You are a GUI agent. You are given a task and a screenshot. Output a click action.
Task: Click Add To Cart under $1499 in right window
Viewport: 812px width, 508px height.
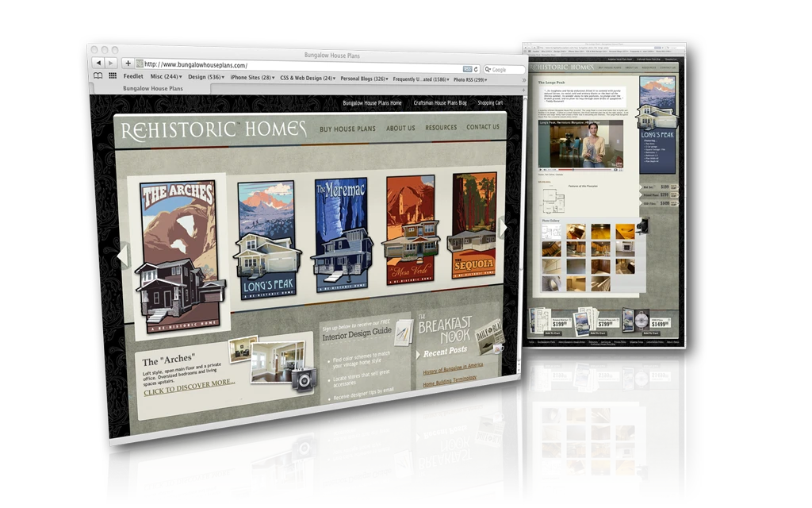pos(652,333)
